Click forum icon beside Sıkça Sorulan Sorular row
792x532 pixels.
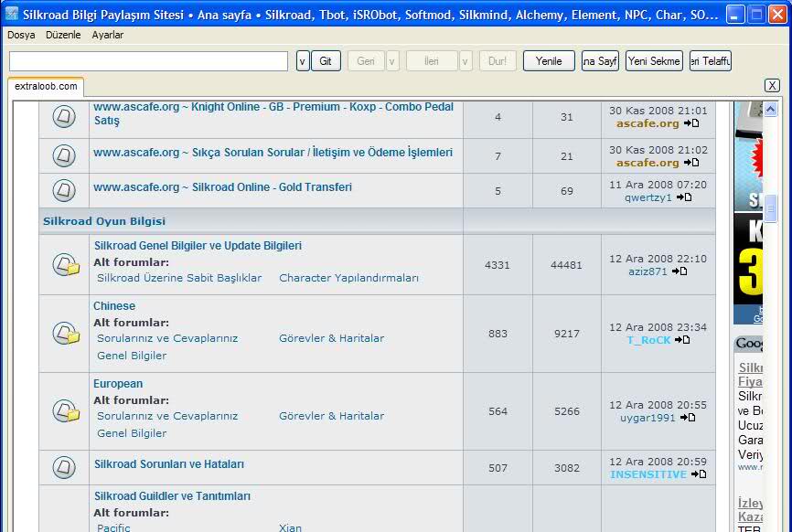[64, 155]
